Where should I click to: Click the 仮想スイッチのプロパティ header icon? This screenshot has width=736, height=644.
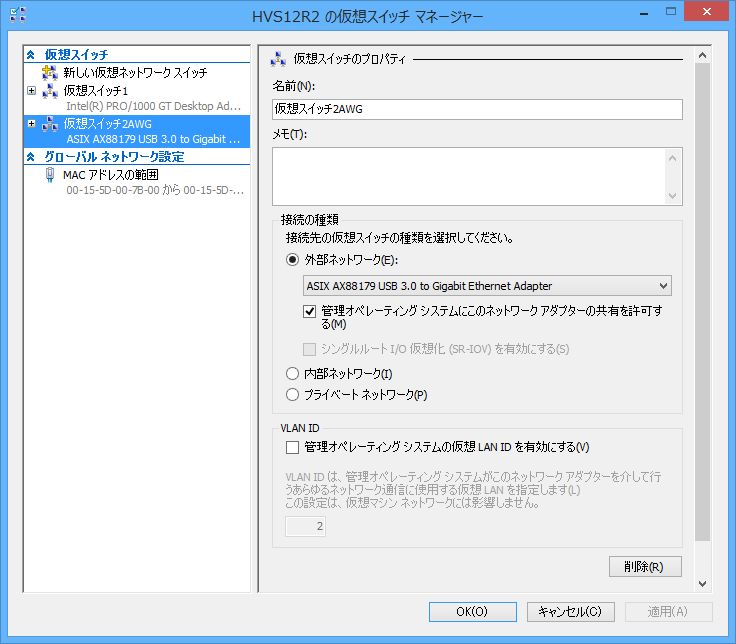(278, 60)
